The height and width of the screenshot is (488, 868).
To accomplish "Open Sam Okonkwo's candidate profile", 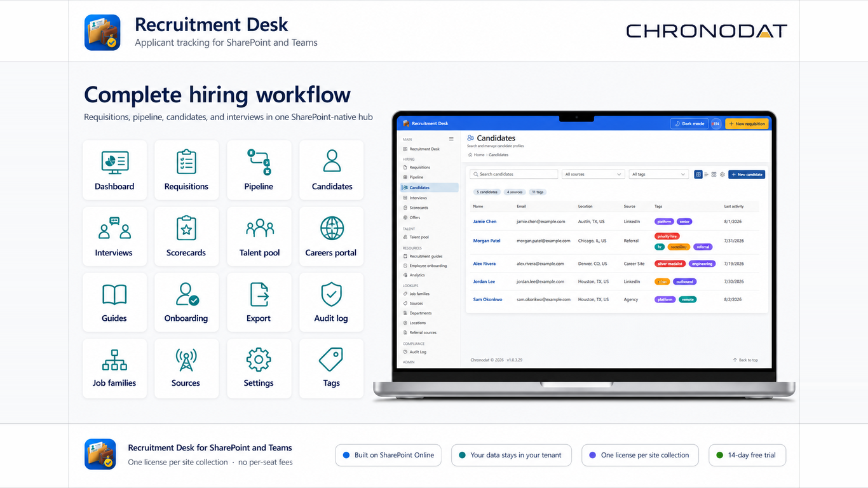I will (x=488, y=299).
